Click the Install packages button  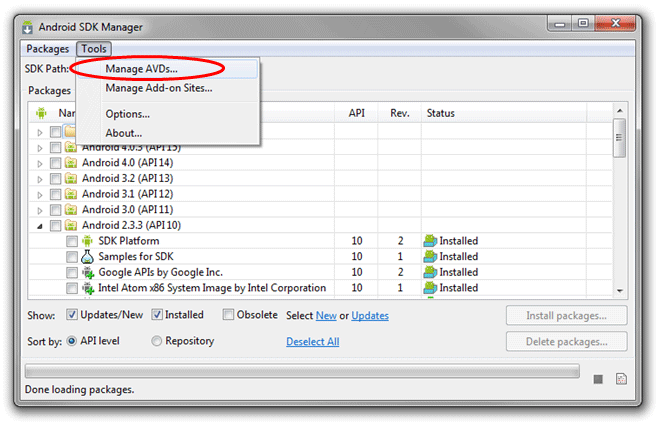[x=566, y=316]
